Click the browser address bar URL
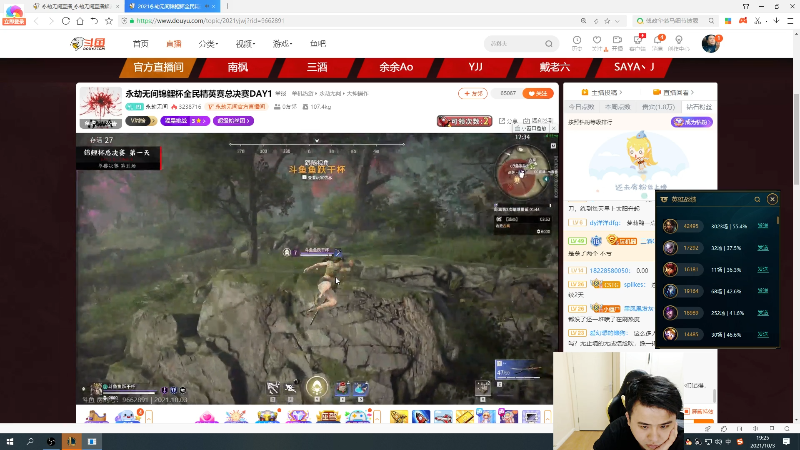Screen dimensions: 800x450 [210, 21]
